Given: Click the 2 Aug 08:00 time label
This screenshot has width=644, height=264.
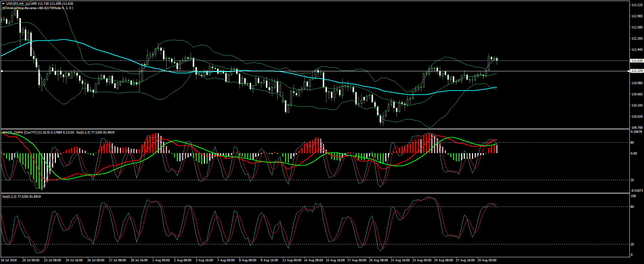Looking at the screenshot, I should pyautogui.click(x=183, y=260).
